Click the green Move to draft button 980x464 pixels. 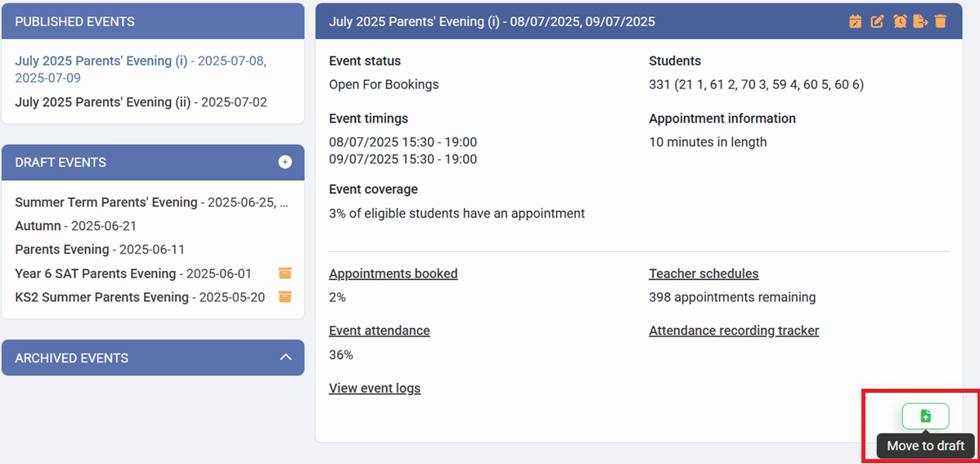[925, 416]
